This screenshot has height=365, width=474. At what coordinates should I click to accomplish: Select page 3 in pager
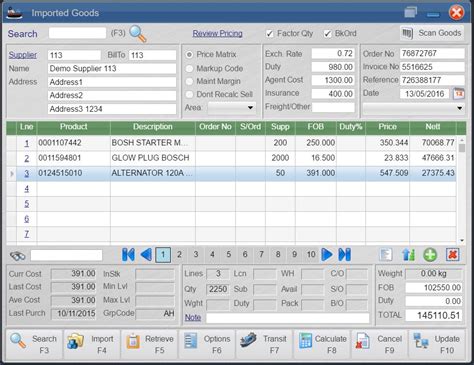(196, 255)
